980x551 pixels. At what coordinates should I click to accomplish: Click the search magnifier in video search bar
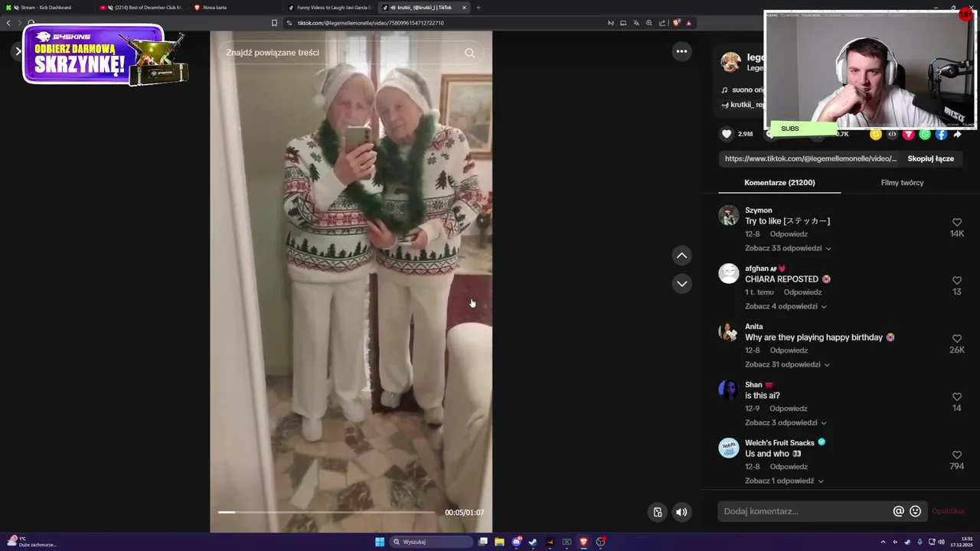point(469,53)
